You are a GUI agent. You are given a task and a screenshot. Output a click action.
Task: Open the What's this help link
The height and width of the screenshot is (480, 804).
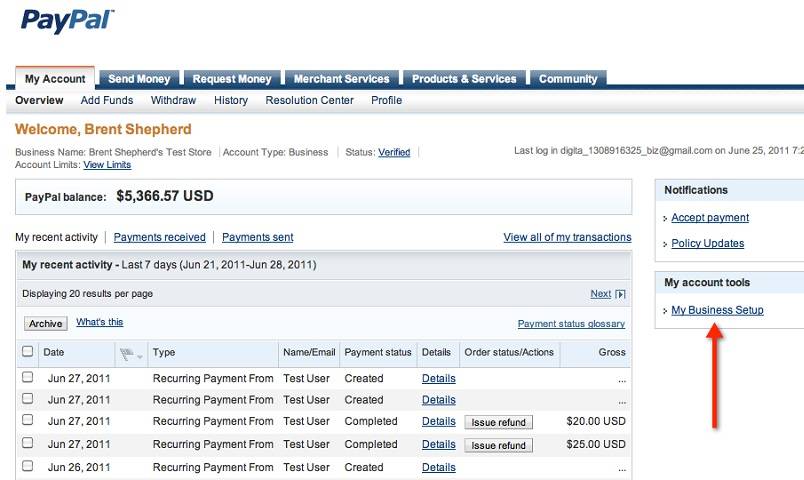99,322
